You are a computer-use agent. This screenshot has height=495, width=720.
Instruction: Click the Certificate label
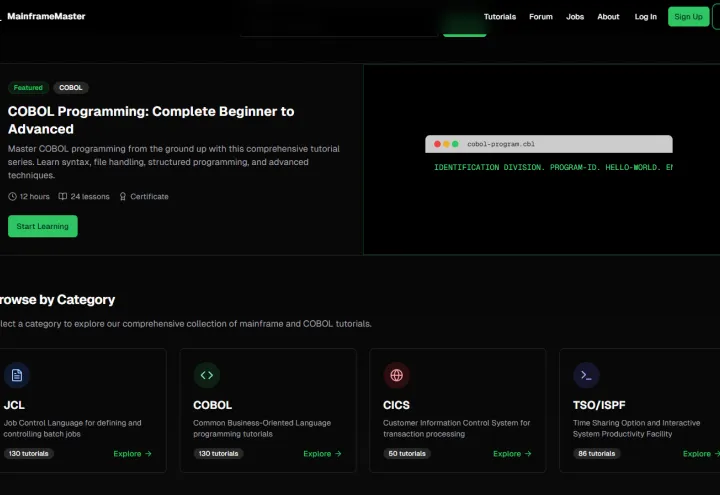[149, 197]
